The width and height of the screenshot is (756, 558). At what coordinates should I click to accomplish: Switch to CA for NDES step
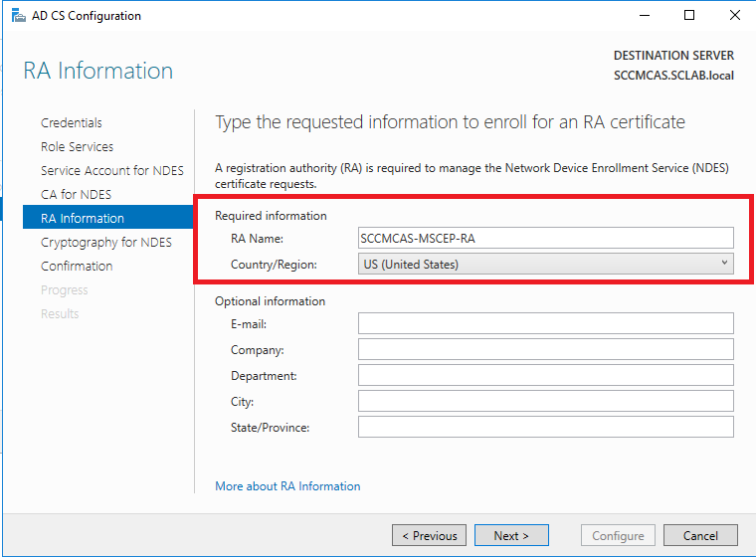[76, 195]
